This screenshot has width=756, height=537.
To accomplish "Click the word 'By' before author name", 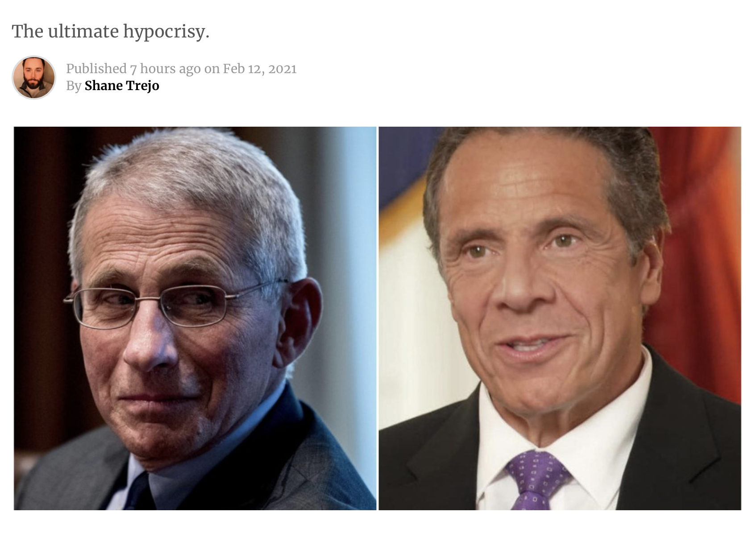I will pyautogui.click(x=74, y=86).
